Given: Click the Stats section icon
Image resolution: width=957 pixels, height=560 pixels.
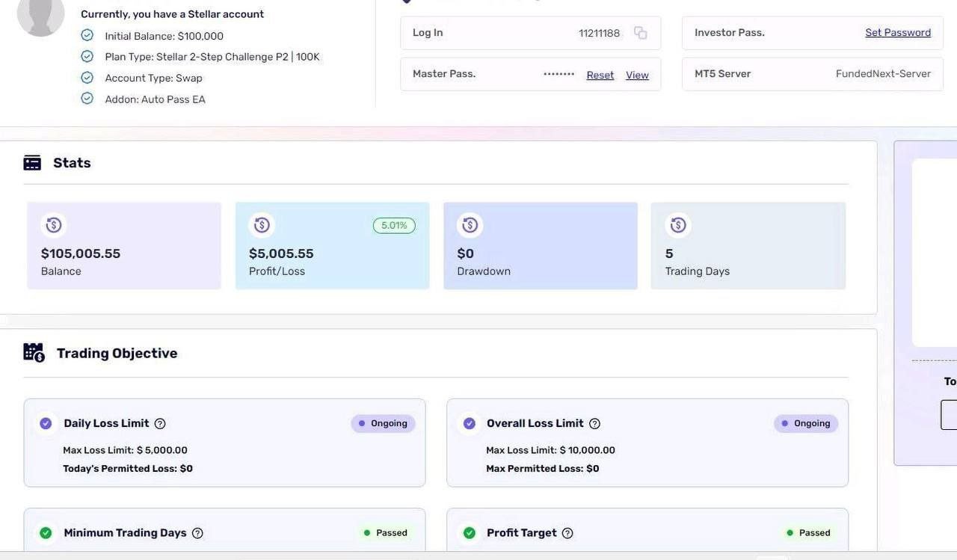Looking at the screenshot, I should (32, 163).
